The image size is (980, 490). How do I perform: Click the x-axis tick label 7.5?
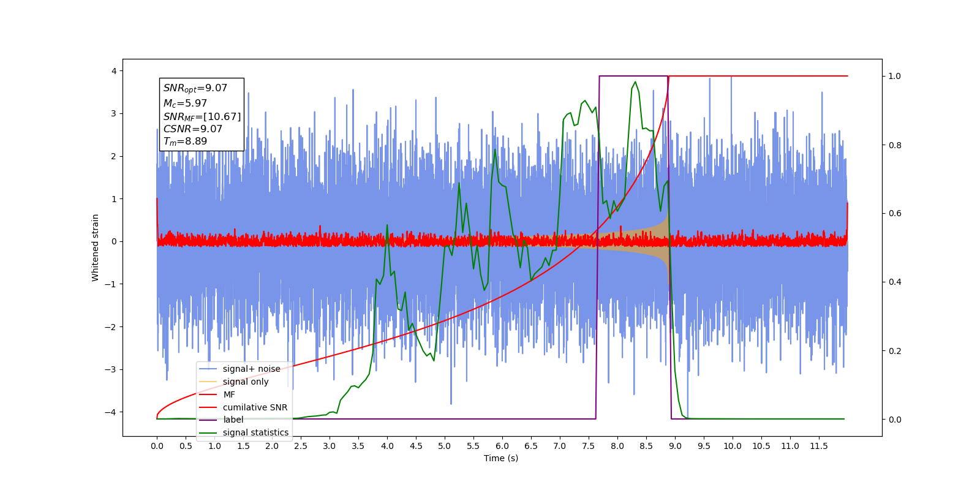tap(589, 446)
